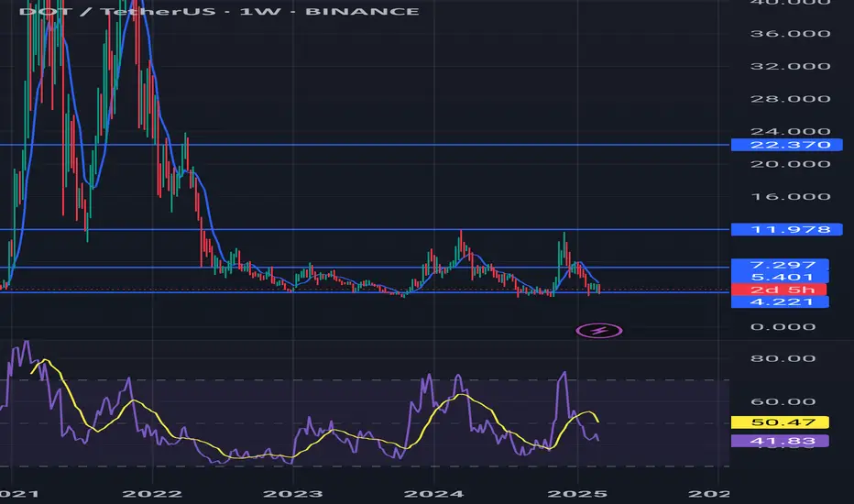This screenshot has width=854, height=504.
Task: Click the 2022 label on time axis
Action: tap(152, 494)
